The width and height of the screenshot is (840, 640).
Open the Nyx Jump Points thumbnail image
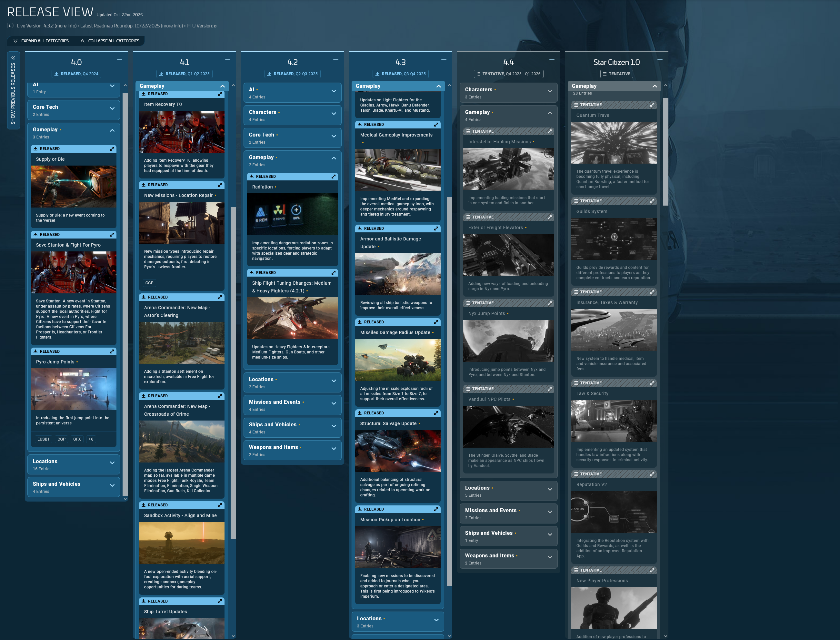click(508, 340)
